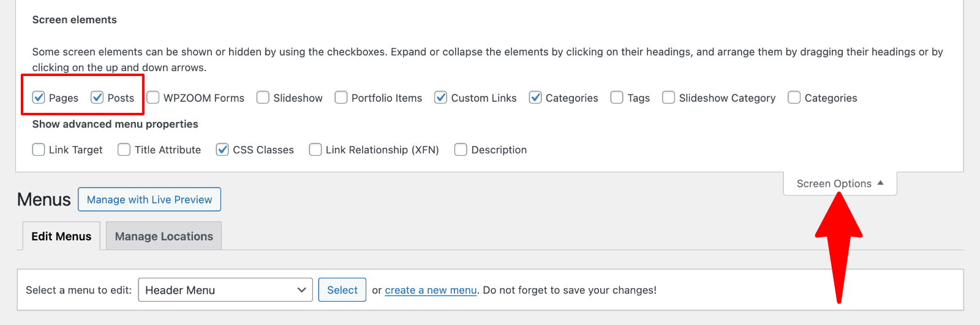Follow the create a new menu link

coord(431,290)
